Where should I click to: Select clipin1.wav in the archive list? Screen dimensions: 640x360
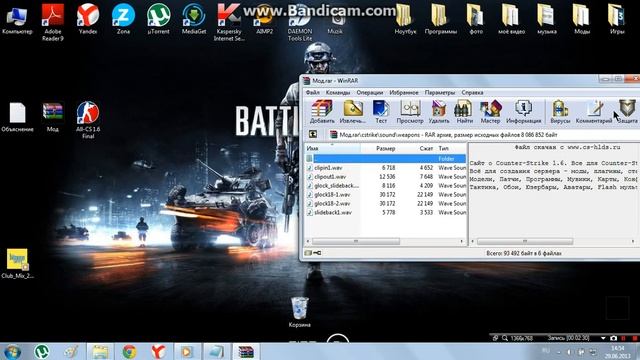pos(386,168)
